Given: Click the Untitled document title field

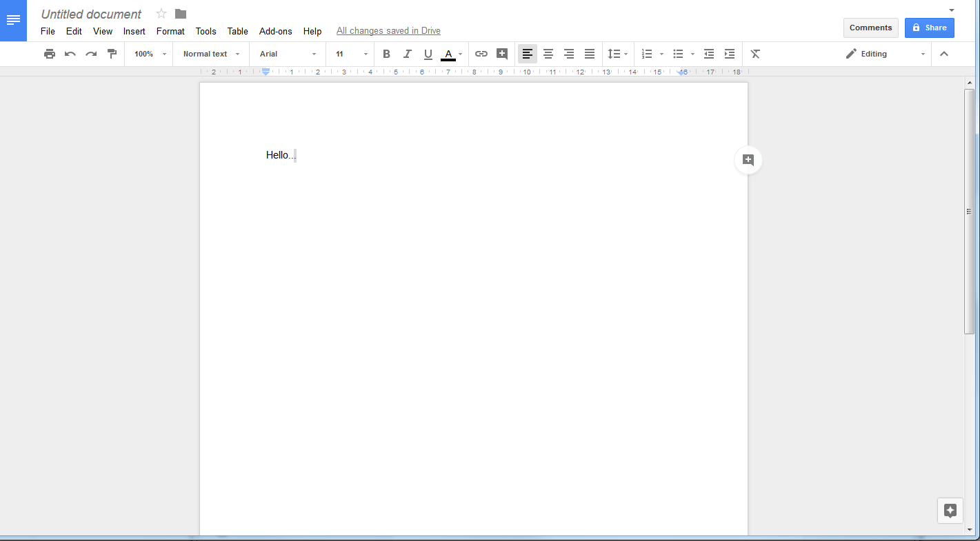Looking at the screenshot, I should tap(91, 14).
